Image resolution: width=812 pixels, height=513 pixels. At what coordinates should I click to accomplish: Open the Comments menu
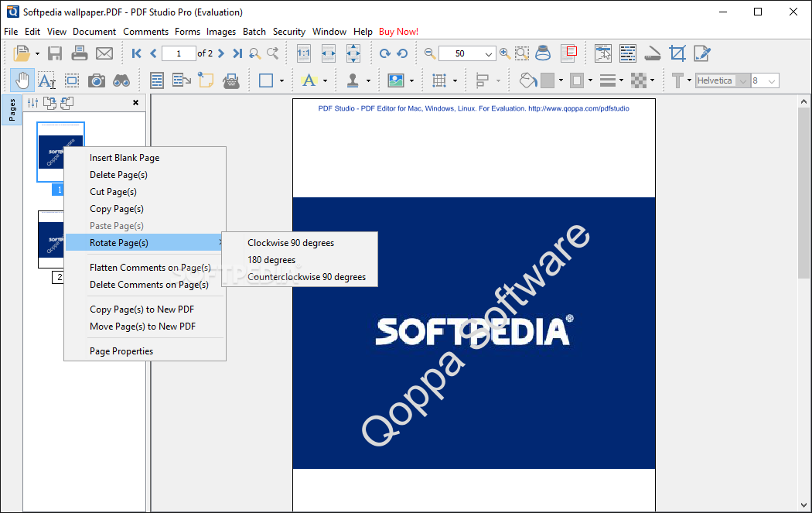click(145, 32)
